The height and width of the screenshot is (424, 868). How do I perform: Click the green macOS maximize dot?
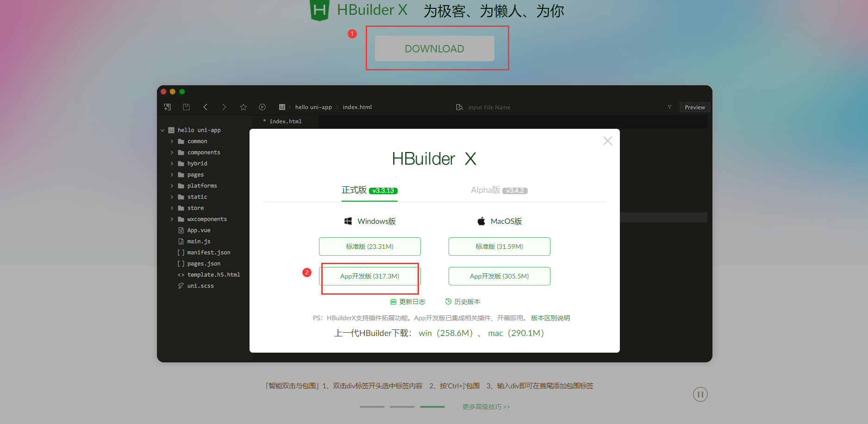coord(182,92)
